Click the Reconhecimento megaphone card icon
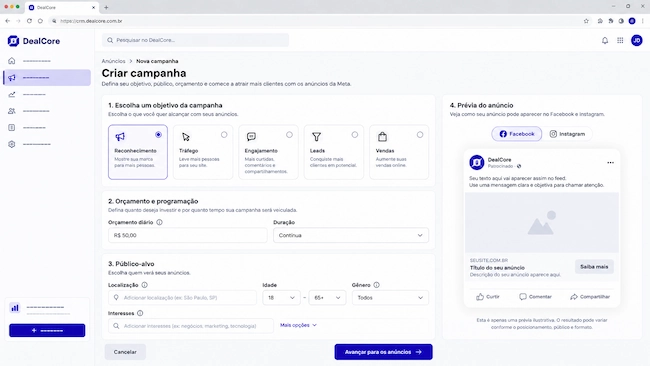The image size is (650, 366). pos(120,136)
